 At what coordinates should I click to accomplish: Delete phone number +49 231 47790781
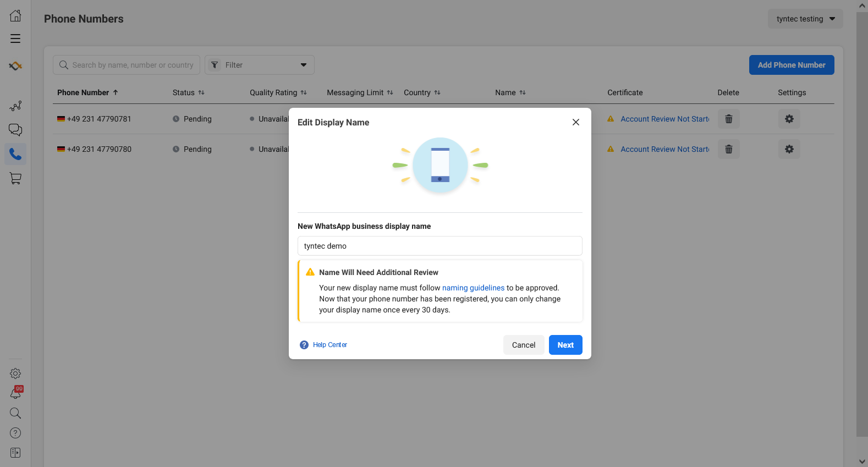tap(729, 119)
